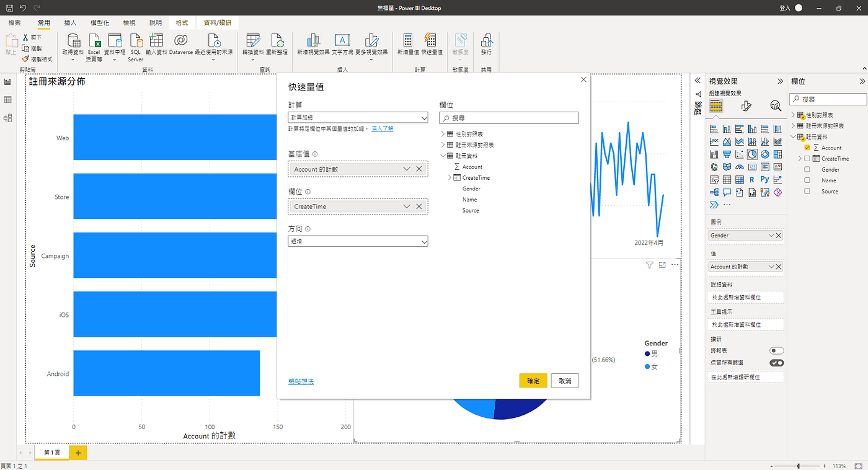This screenshot has width=868, height=470.
Task: Click the 張貼想法 link
Action: point(301,381)
